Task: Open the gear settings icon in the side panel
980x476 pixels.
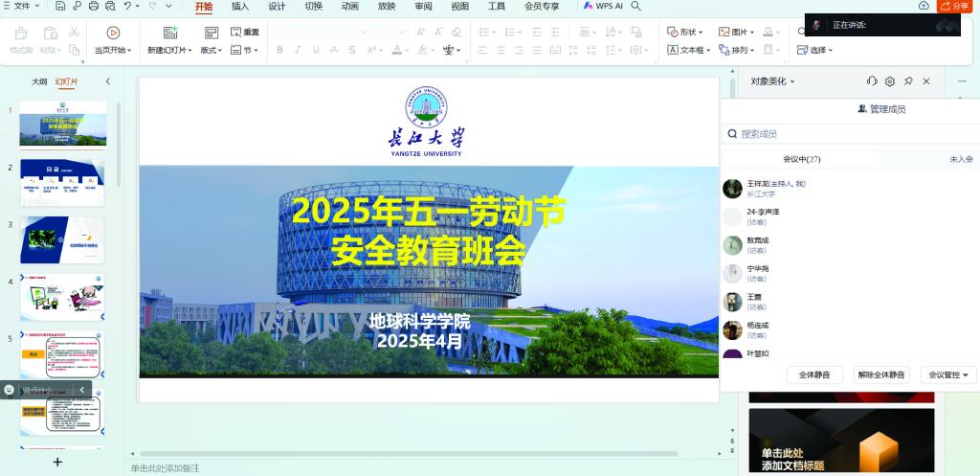Action: [890, 81]
